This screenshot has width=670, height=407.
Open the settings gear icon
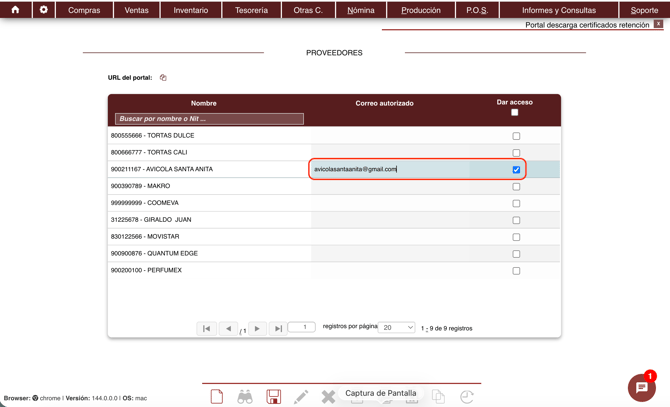[x=43, y=10]
